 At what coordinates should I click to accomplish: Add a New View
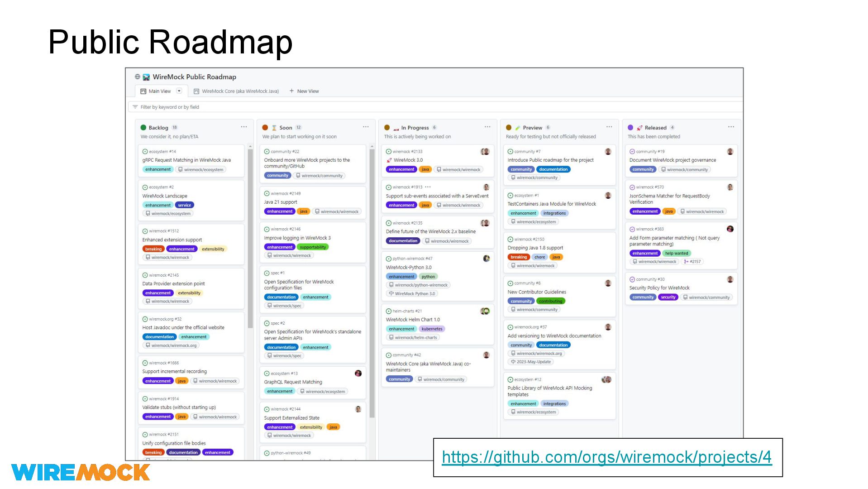(x=304, y=91)
